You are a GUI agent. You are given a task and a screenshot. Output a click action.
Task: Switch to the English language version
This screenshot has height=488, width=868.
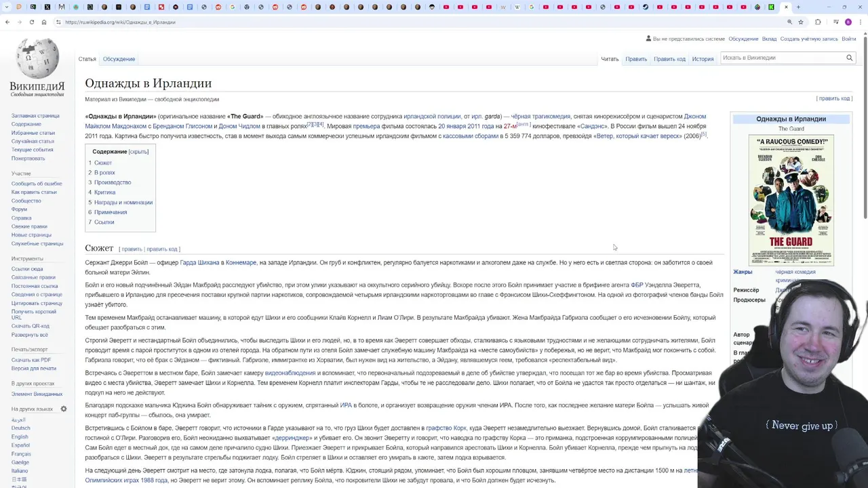point(20,436)
